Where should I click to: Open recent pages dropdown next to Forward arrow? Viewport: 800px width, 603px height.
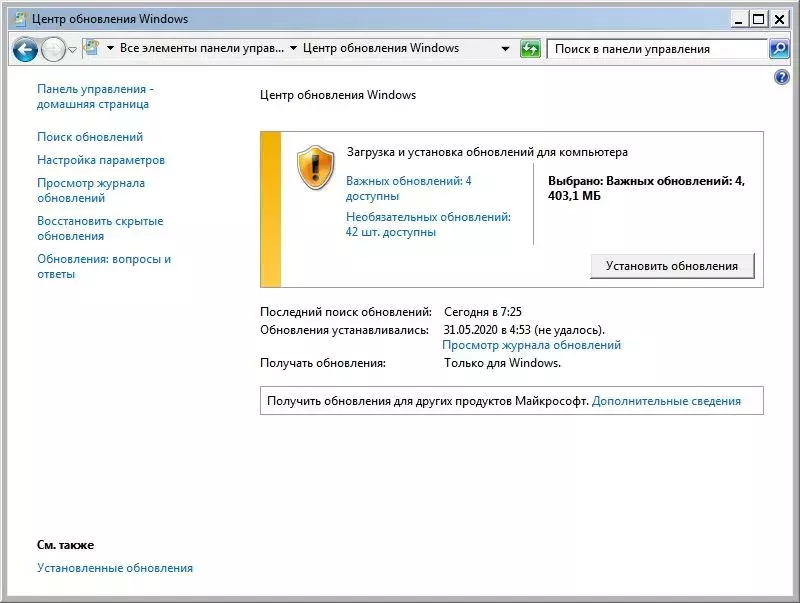pos(72,49)
